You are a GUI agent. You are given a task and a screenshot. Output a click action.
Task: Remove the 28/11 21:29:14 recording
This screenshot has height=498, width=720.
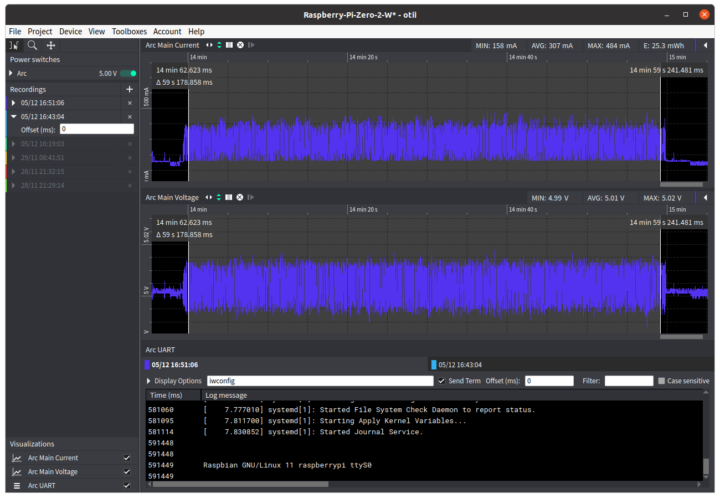(129, 185)
